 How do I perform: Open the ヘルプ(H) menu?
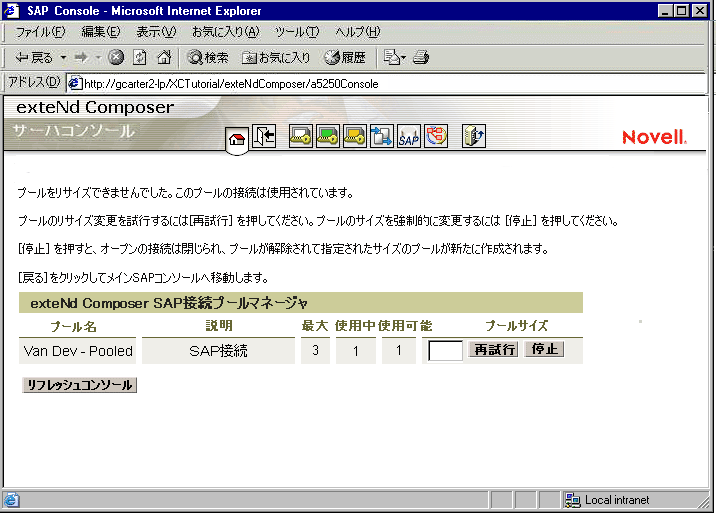click(x=358, y=32)
